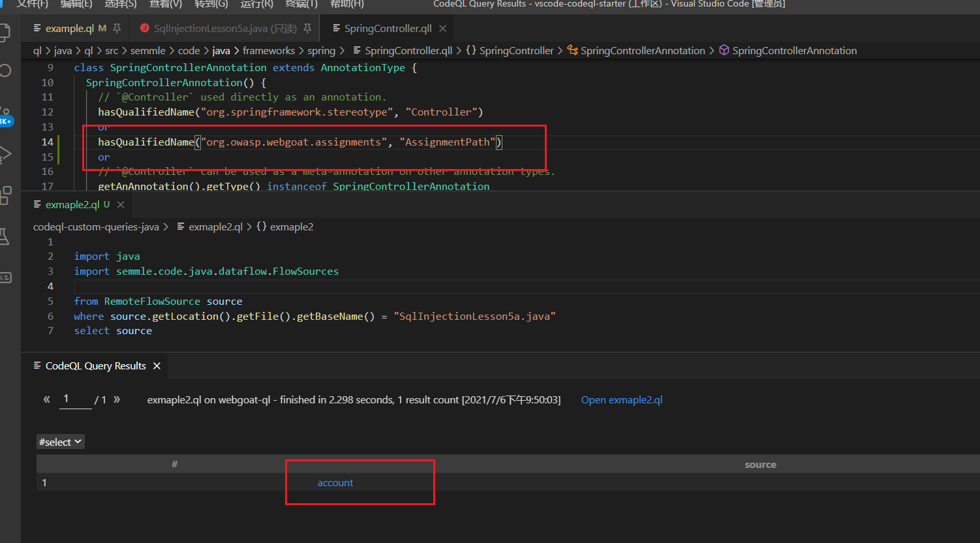Click the code breadcrumb segment

[189, 51]
